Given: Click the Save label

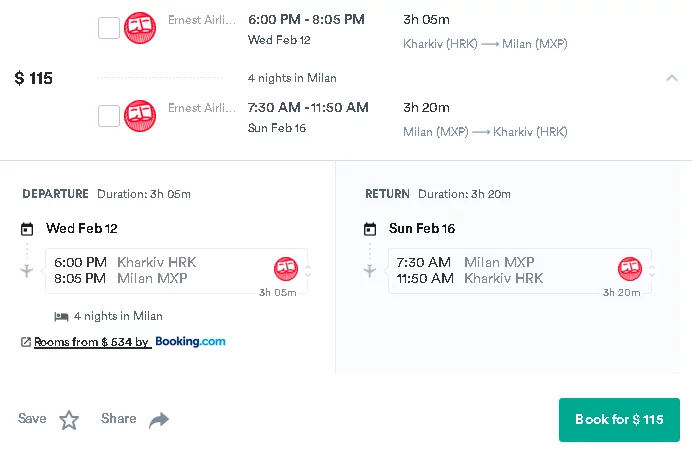Looking at the screenshot, I should [32, 419].
